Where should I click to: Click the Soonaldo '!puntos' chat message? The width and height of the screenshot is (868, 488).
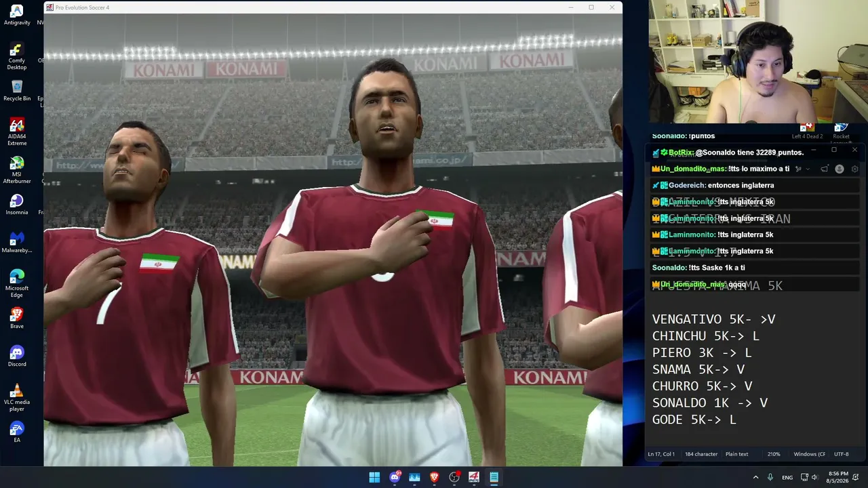[684, 136]
